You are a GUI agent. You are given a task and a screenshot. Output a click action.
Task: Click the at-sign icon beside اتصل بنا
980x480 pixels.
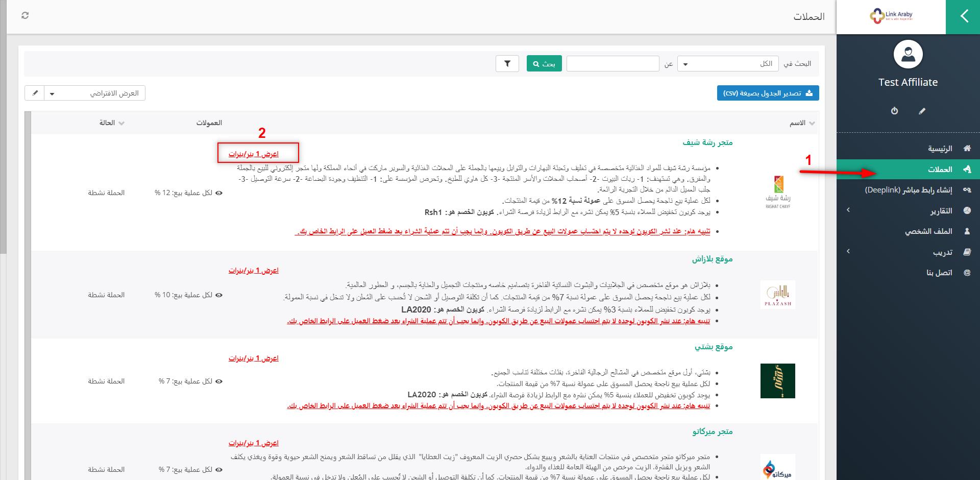(967, 273)
